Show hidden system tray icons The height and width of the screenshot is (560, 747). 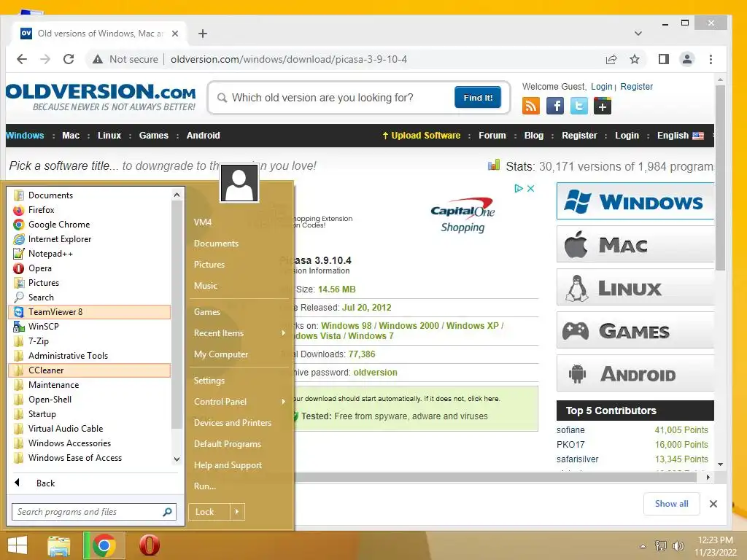pyautogui.click(x=643, y=546)
